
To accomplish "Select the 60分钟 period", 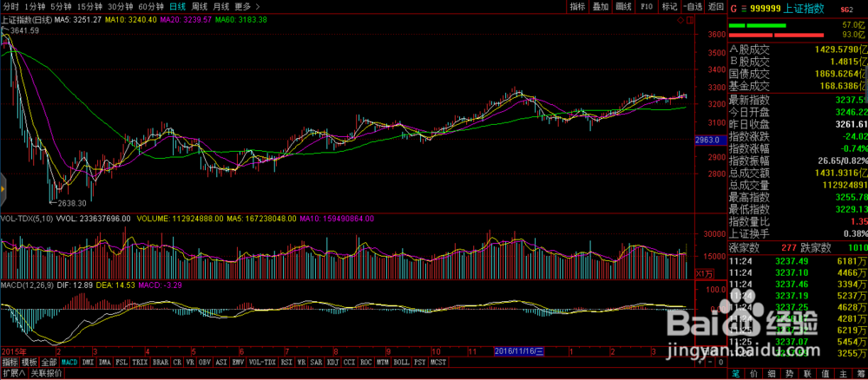I will (150, 7).
